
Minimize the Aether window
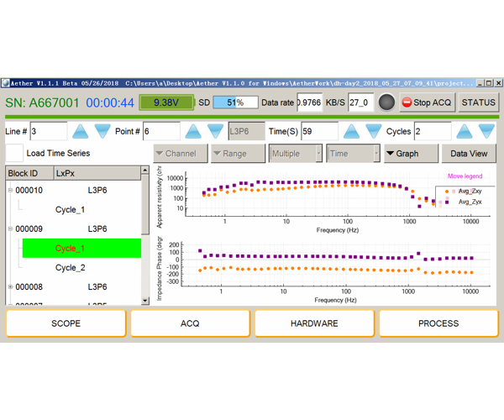[480, 83]
